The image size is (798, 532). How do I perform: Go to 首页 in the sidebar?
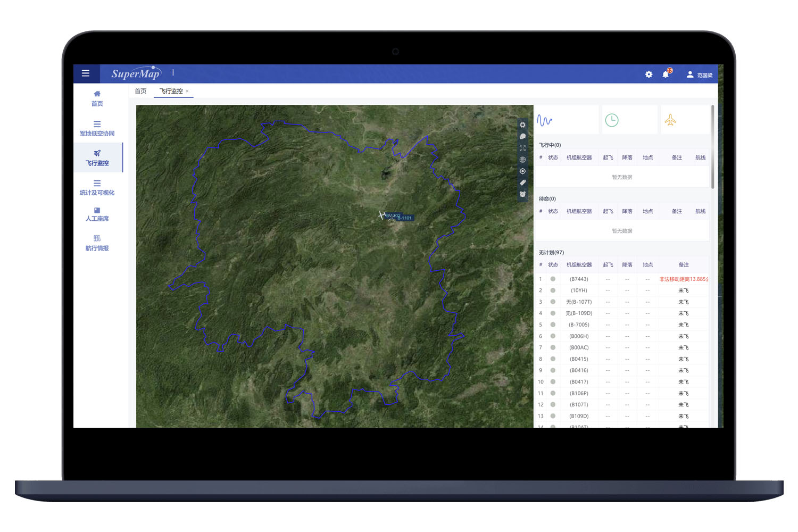[x=97, y=98]
